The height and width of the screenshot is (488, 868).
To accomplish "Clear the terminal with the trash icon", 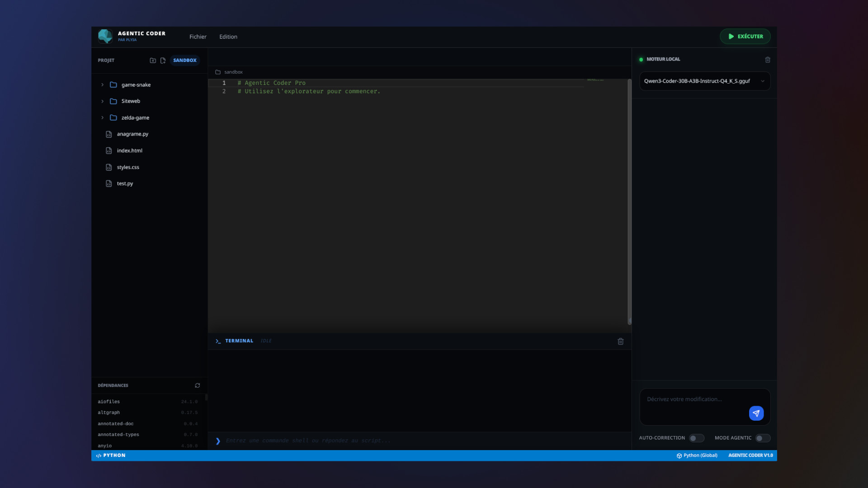I will coord(620,341).
